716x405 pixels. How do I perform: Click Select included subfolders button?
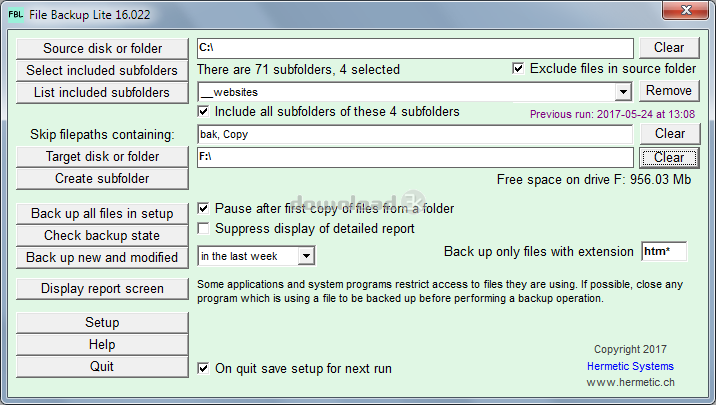click(x=102, y=71)
